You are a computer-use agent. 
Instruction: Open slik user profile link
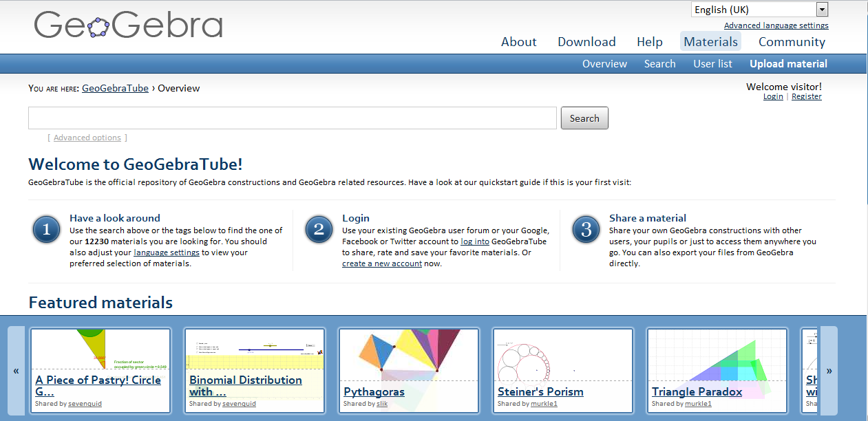(381, 404)
